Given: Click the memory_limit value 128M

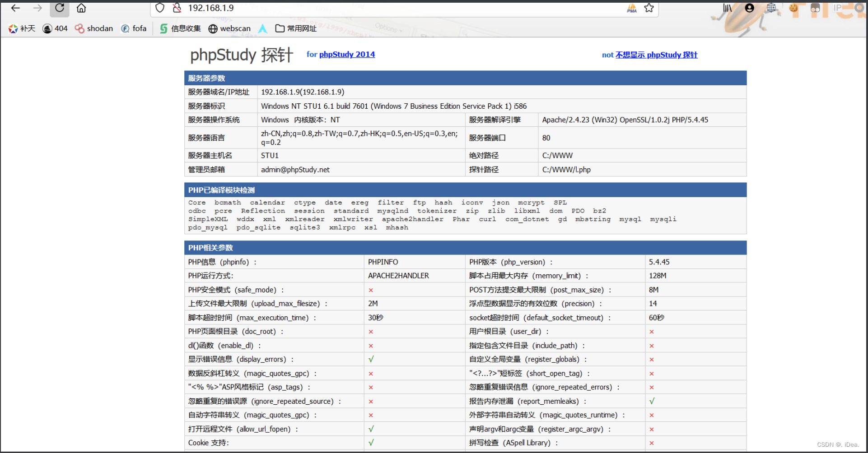Looking at the screenshot, I should point(658,276).
